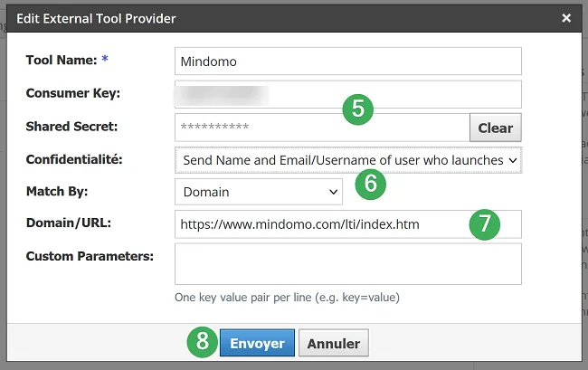
Task: Click the 'Consumer Key:' label
Action: [x=73, y=93]
